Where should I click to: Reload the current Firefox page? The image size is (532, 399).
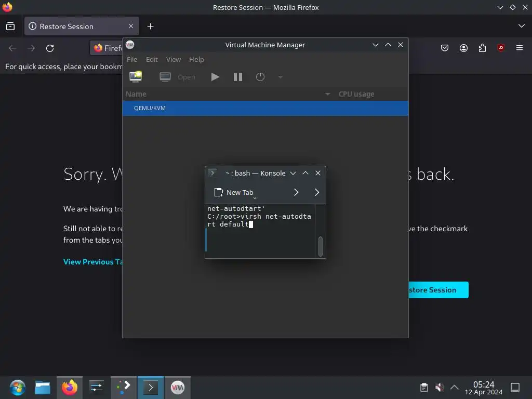[x=50, y=48]
